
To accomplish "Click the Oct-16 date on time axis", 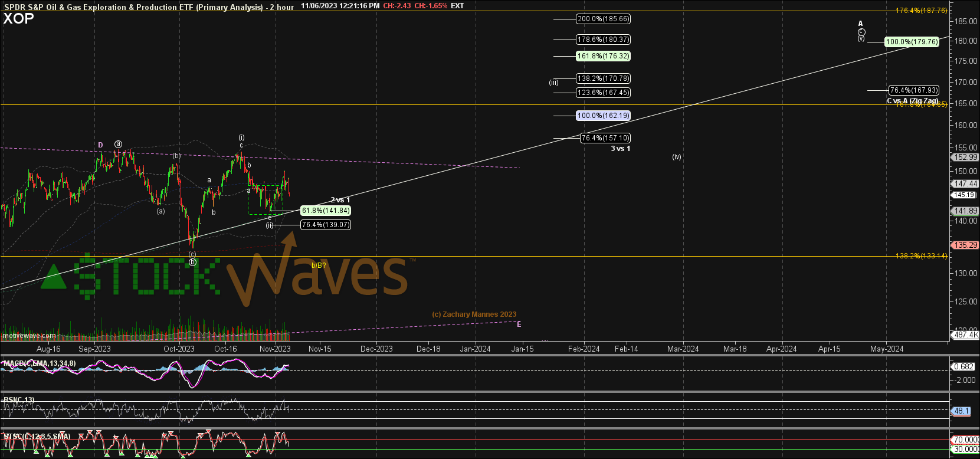I will 225,349.
